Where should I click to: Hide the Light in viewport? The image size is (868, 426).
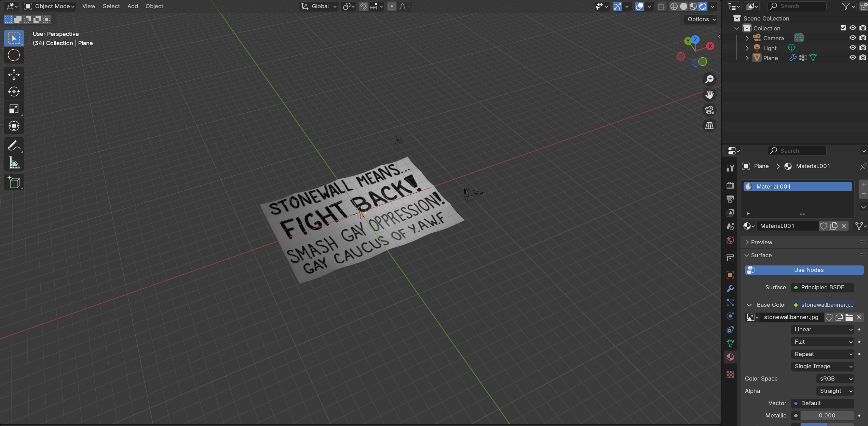pyautogui.click(x=853, y=48)
